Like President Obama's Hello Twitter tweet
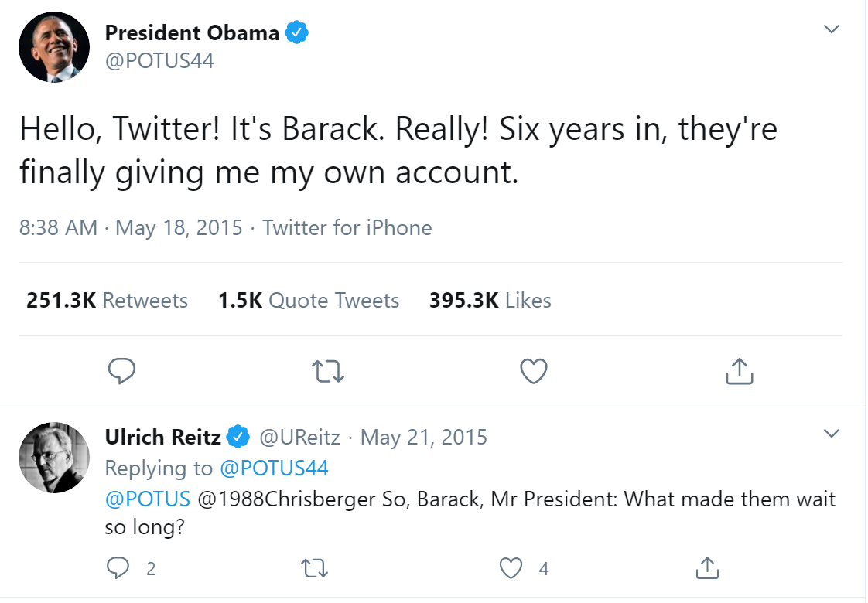Viewport: 868px width, 603px height. point(533,372)
